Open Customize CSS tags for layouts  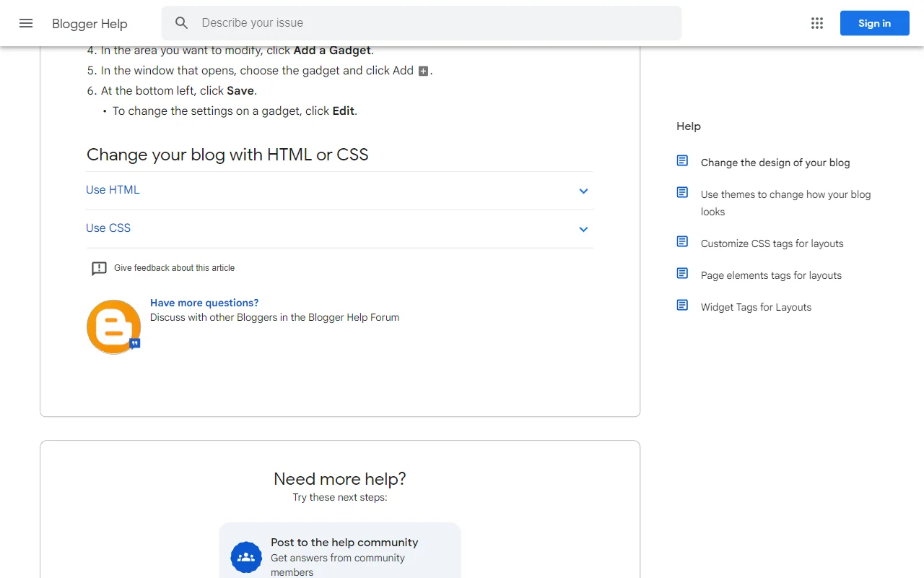[772, 243]
